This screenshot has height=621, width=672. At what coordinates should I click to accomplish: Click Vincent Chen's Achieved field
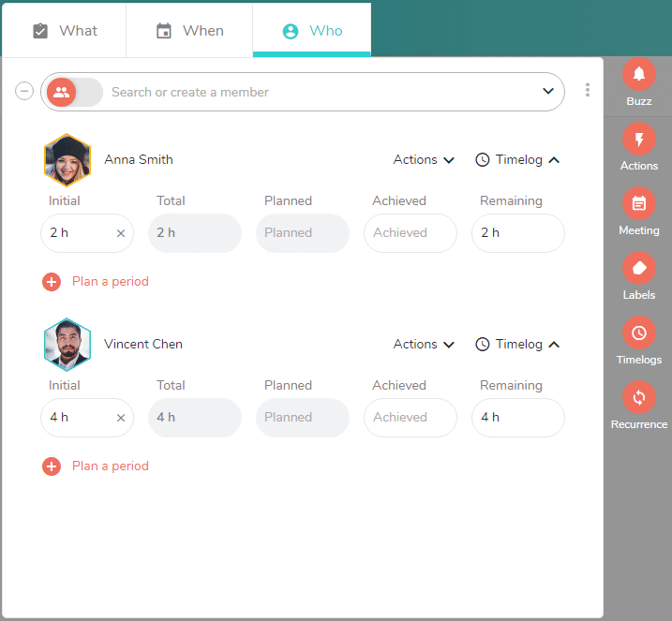pos(411,418)
